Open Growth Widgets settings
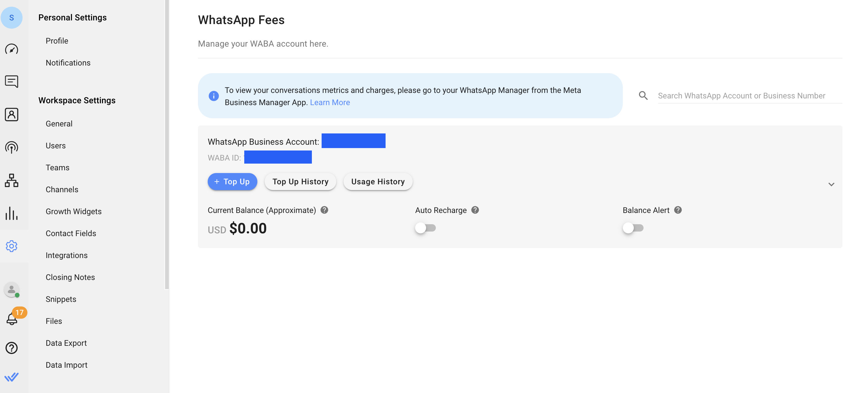The image size is (868, 393). tap(73, 211)
